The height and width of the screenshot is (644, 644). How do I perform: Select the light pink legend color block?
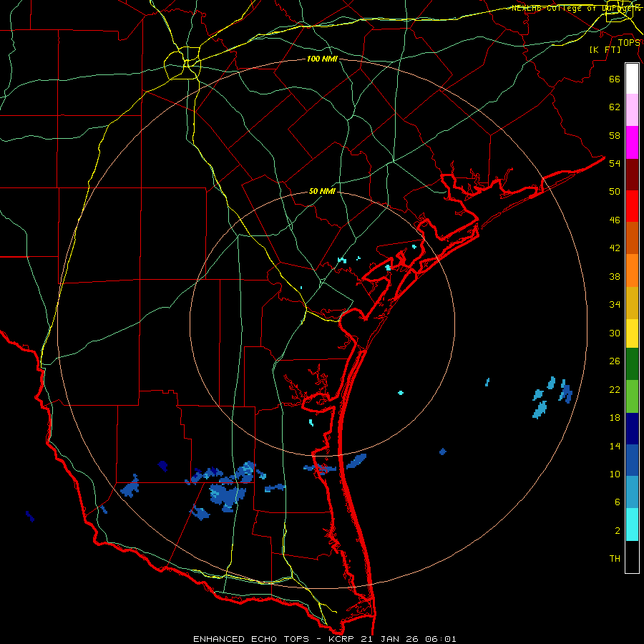click(632, 110)
